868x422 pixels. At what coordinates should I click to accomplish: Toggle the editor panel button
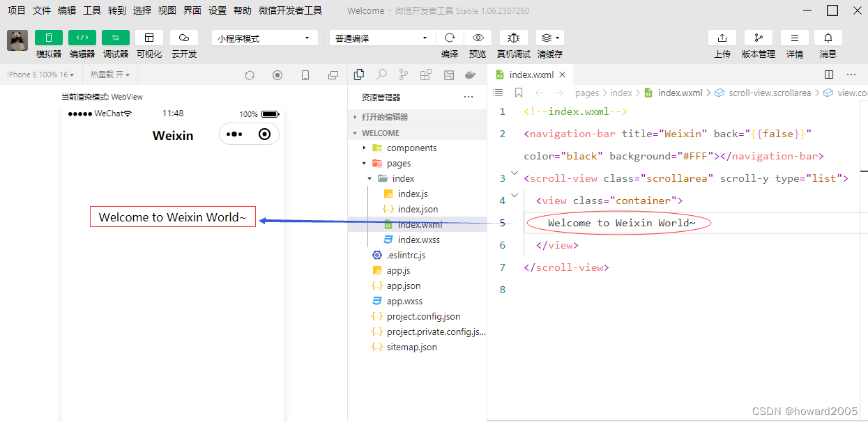click(x=82, y=38)
